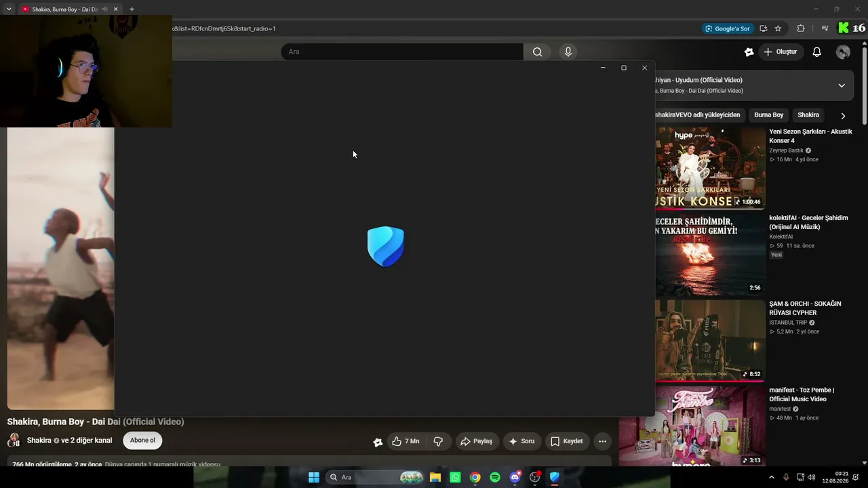The height and width of the screenshot is (488, 868).
Task: Focus the YouTube Ara search field
Action: [x=402, y=52]
